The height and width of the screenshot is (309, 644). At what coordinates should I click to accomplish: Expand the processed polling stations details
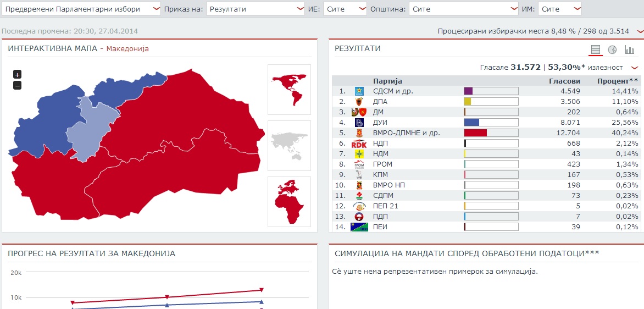coord(640,31)
